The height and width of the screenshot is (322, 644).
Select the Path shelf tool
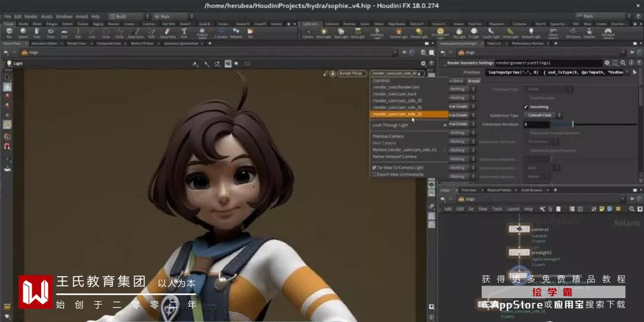click(151, 32)
